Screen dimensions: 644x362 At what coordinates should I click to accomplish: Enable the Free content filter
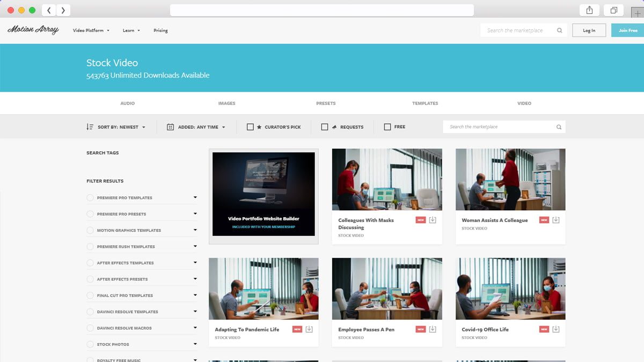tap(387, 127)
